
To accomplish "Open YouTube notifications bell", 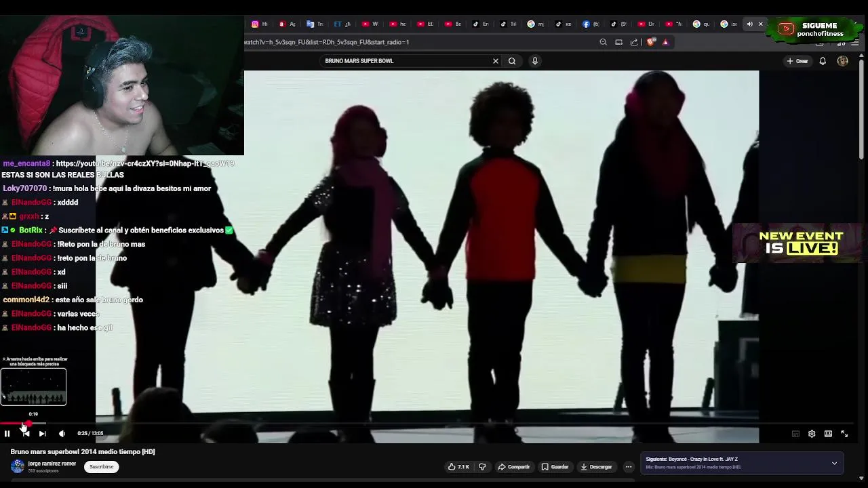I will coord(823,61).
